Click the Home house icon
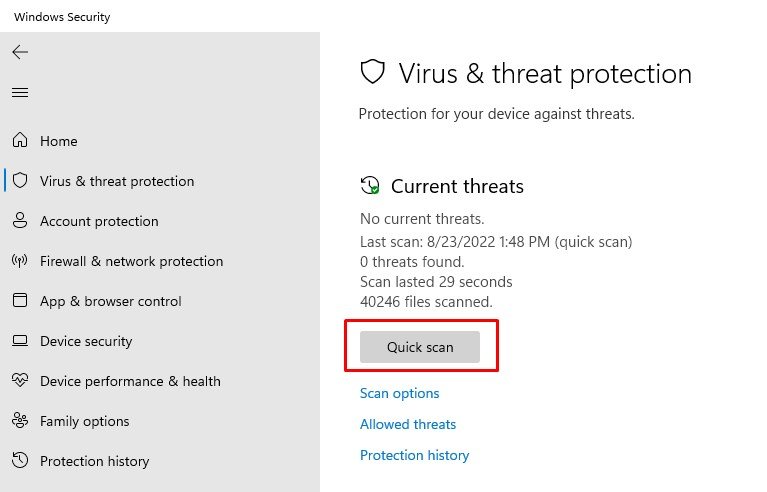The width and height of the screenshot is (767, 492). (x=20, y=140)
